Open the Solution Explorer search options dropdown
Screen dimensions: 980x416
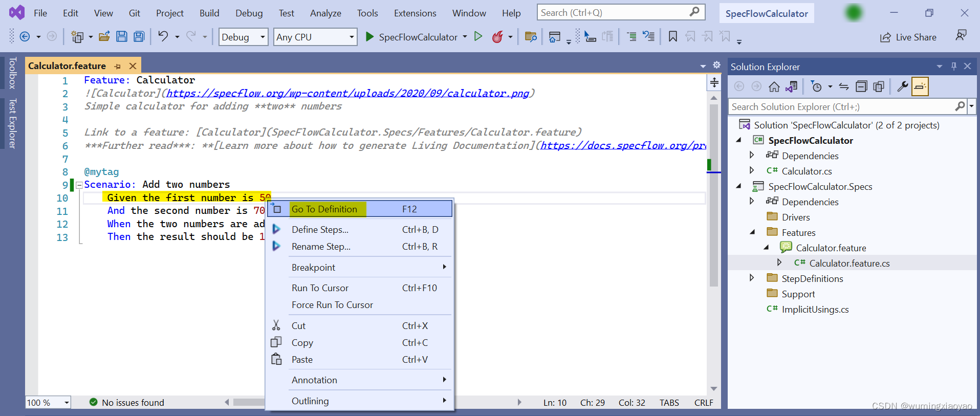971,106
